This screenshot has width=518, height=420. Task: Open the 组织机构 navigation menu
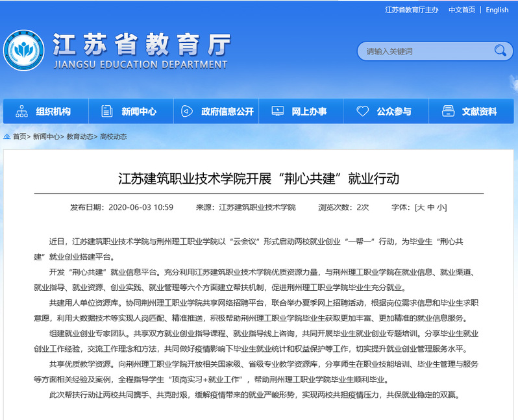click(x=53, y=111)
